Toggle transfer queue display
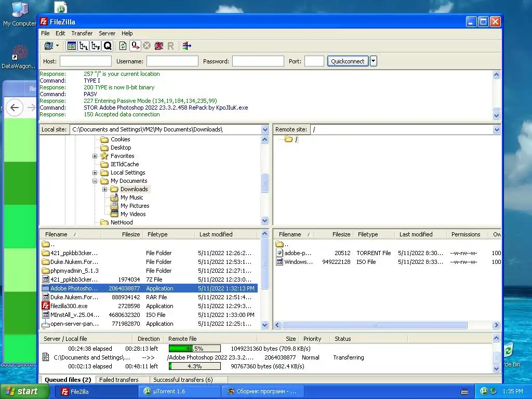Screen dimensions: 532x399 tap(108, 46)
